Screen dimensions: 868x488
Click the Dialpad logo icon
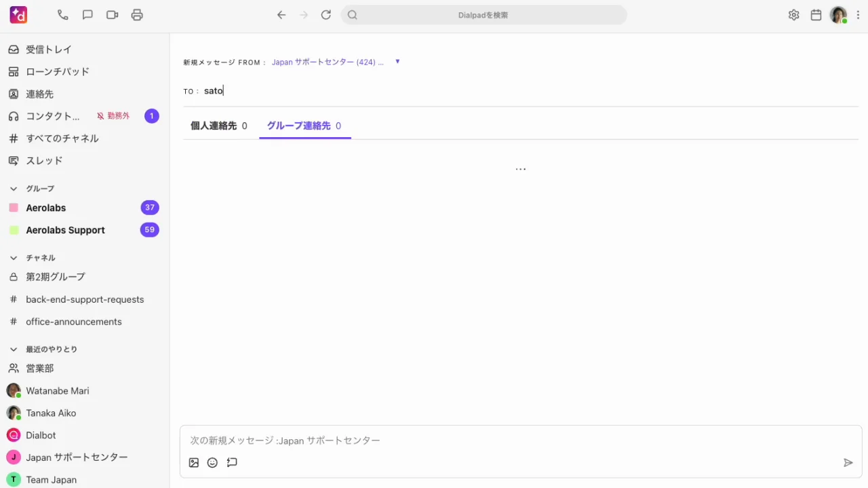coord(18,15)
